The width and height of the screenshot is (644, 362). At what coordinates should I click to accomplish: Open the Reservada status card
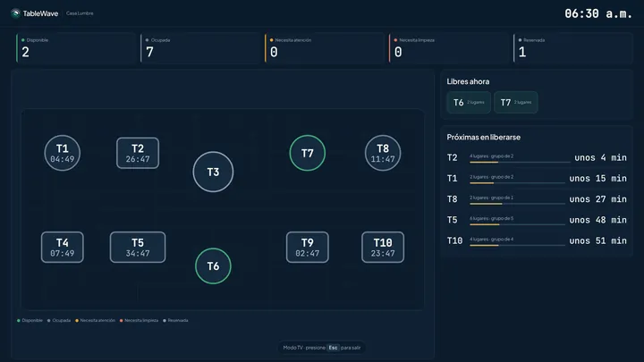[x=573, y=48]
